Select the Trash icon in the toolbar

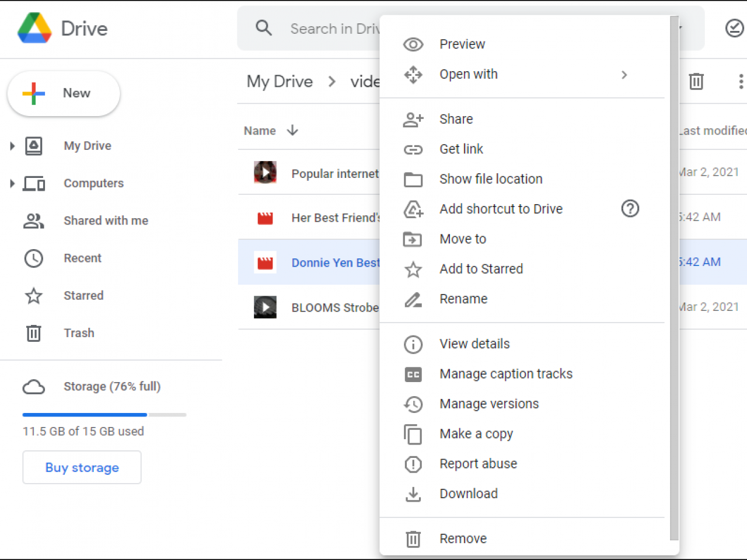coord(696,82)
